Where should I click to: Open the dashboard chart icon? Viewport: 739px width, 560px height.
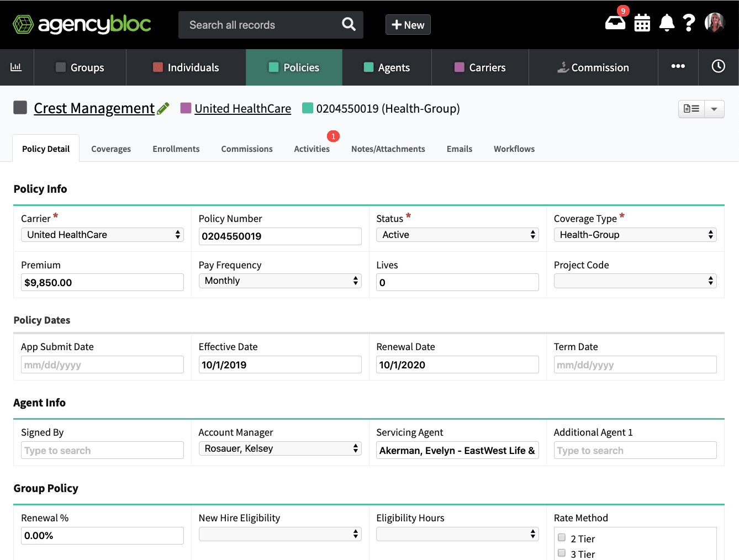coord(16,67)
